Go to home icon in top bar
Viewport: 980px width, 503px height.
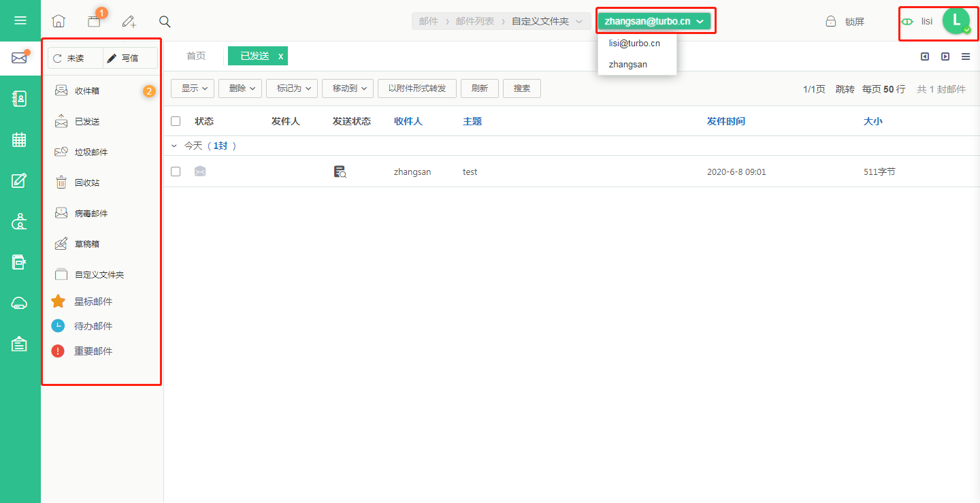(59, 21)
